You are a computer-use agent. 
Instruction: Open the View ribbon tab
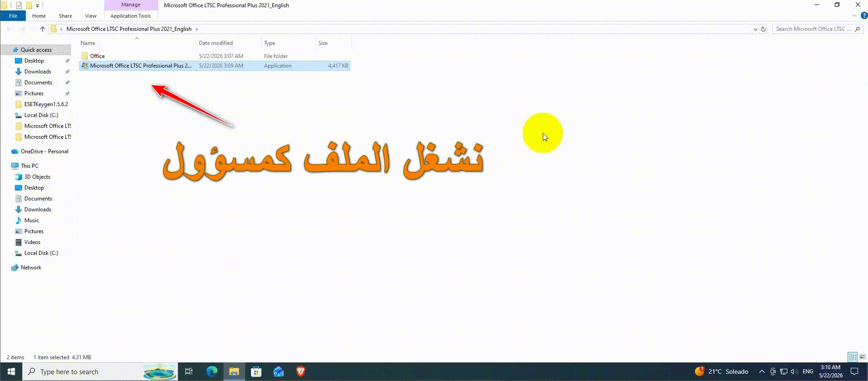coord(91,16)
